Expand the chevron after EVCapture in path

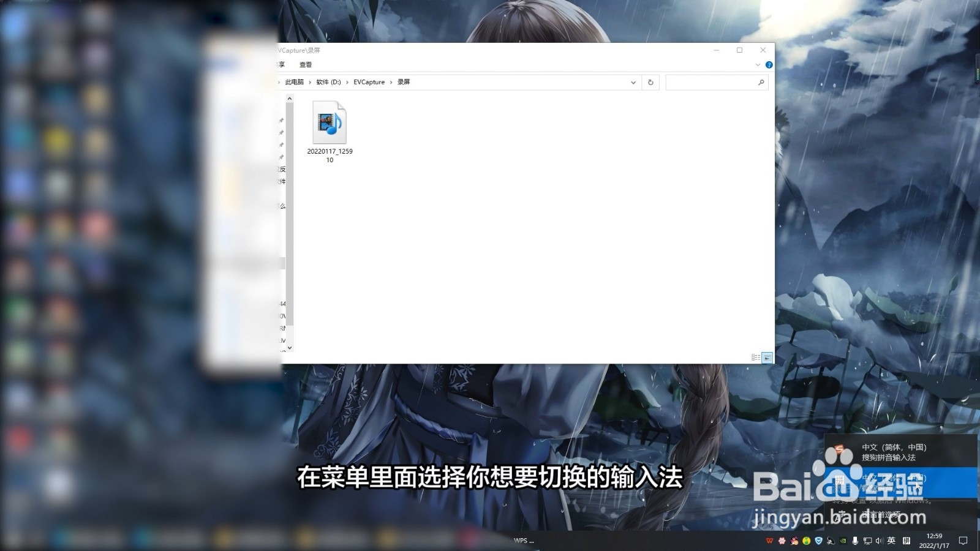391,82
